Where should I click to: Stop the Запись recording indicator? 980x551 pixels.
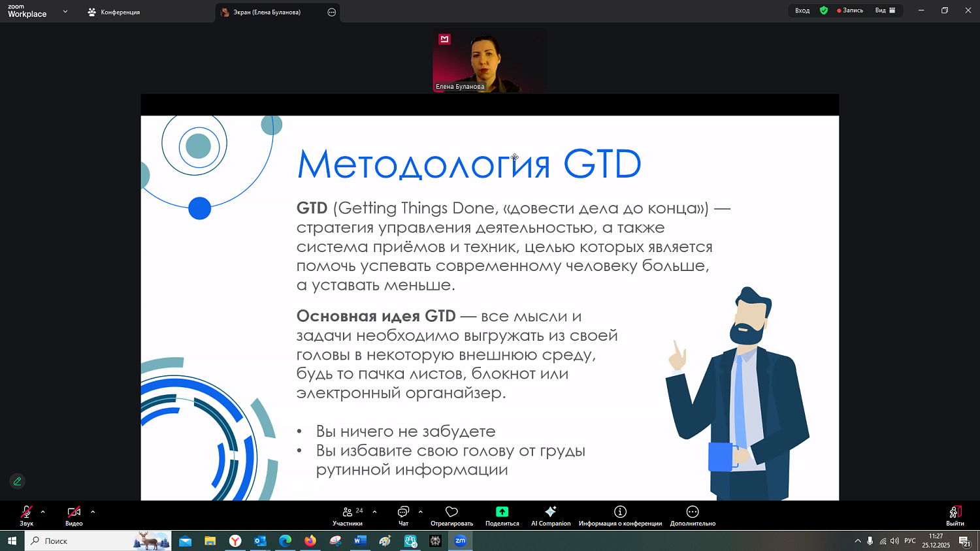point(849,10)
